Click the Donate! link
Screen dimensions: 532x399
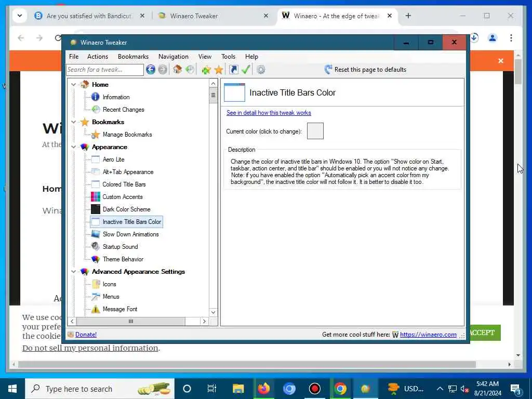86,335
